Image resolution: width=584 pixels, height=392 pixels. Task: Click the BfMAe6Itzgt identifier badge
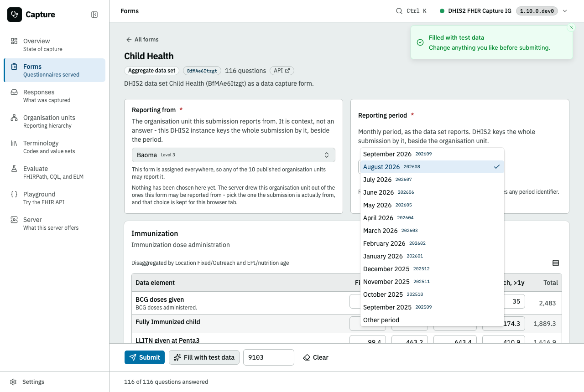coord(202,71)
